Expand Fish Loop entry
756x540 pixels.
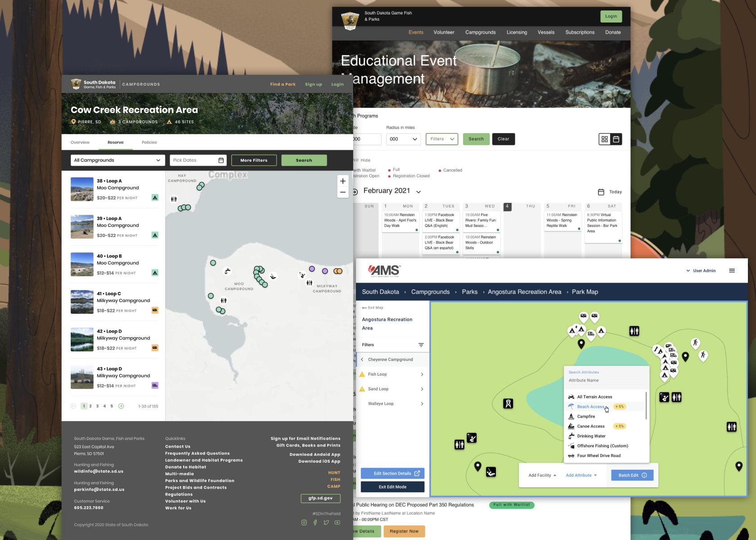point(422,374)
